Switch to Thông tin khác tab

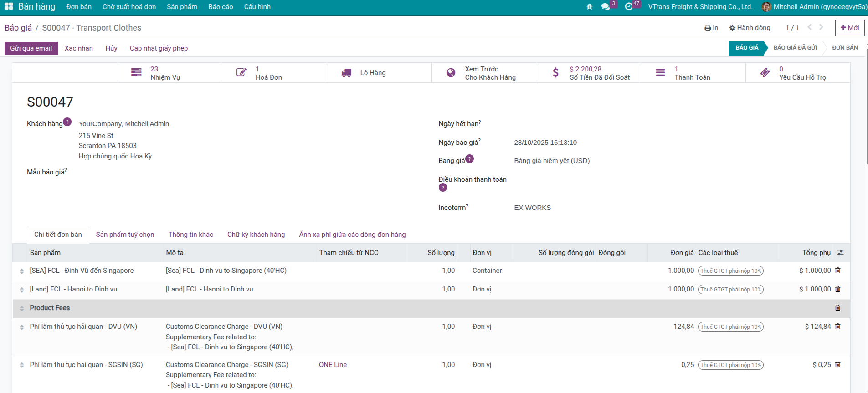(x=190, y=235)
